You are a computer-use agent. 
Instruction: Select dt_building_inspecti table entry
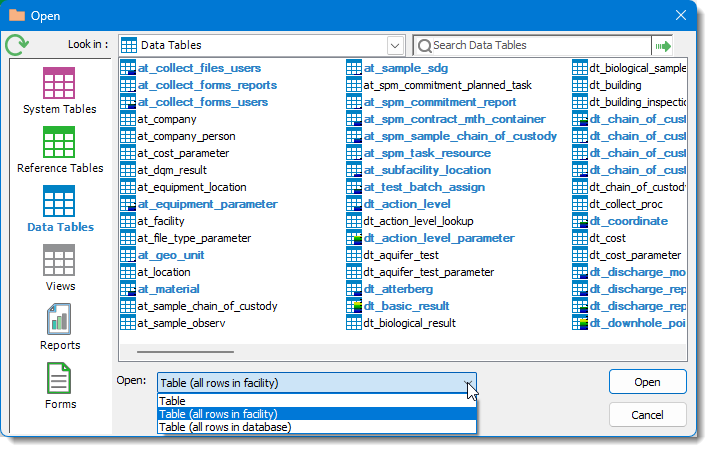[x=638, y=102]
